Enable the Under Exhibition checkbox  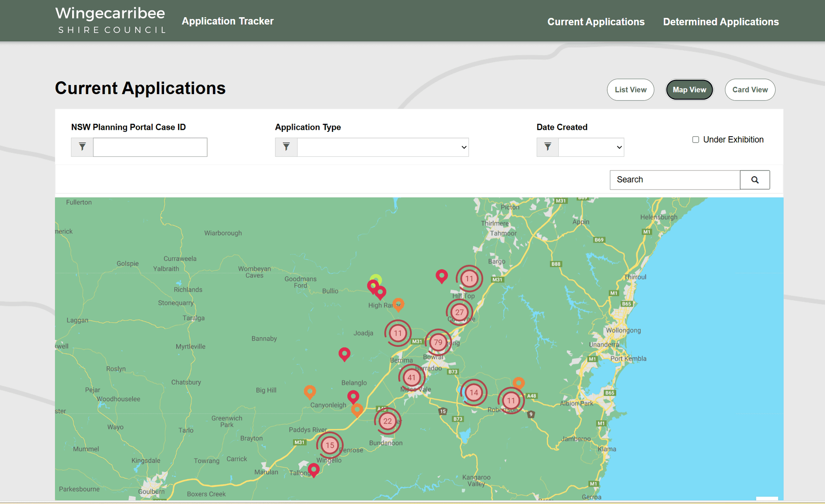click(695, 139)
